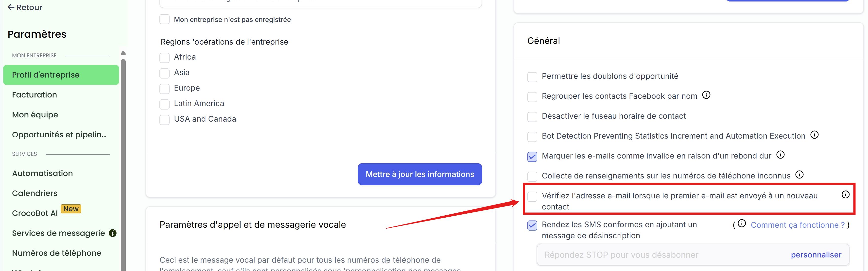
Task: Click info icon beside rebond dur option
Action: click(x=781, y=155)
